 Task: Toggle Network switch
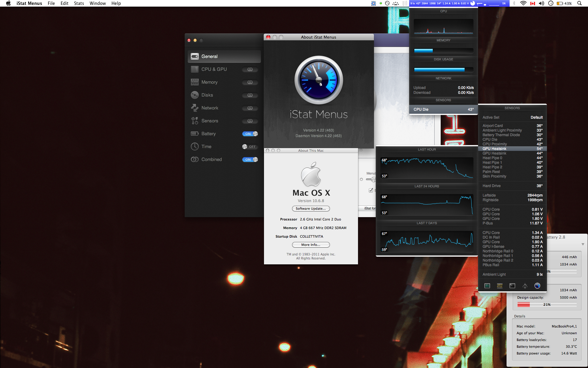(250, 108)
